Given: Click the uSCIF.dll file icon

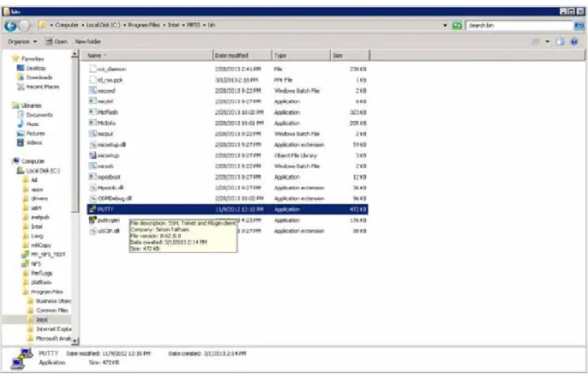Looking at the screenshot, I should tap(93, 231).
